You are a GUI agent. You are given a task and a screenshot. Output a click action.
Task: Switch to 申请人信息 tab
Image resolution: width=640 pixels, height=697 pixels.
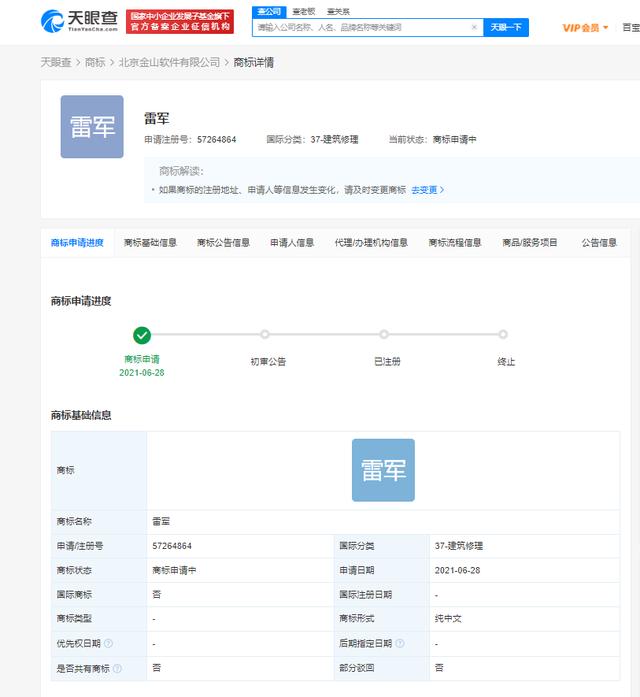pyautogui.click(x=292, y=243)
